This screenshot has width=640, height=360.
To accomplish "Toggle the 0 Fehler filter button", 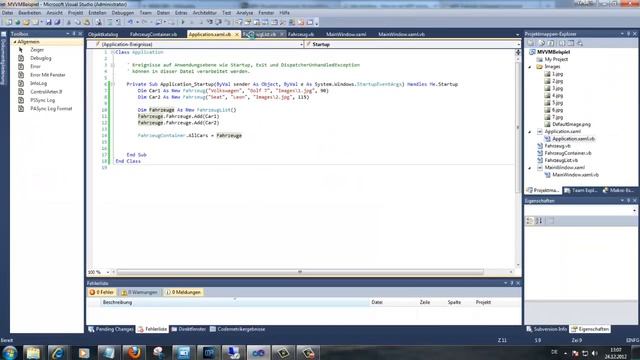I will [x=102, y=292].
